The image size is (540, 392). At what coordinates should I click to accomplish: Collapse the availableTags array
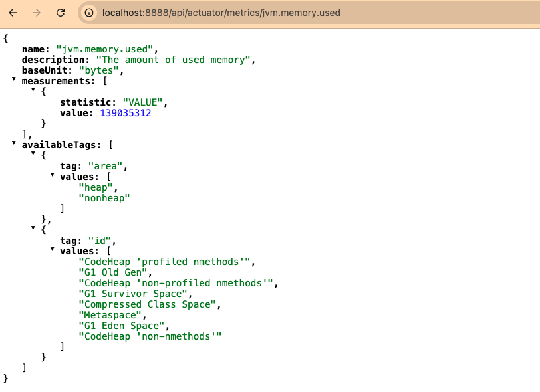(x=14, y=143)
